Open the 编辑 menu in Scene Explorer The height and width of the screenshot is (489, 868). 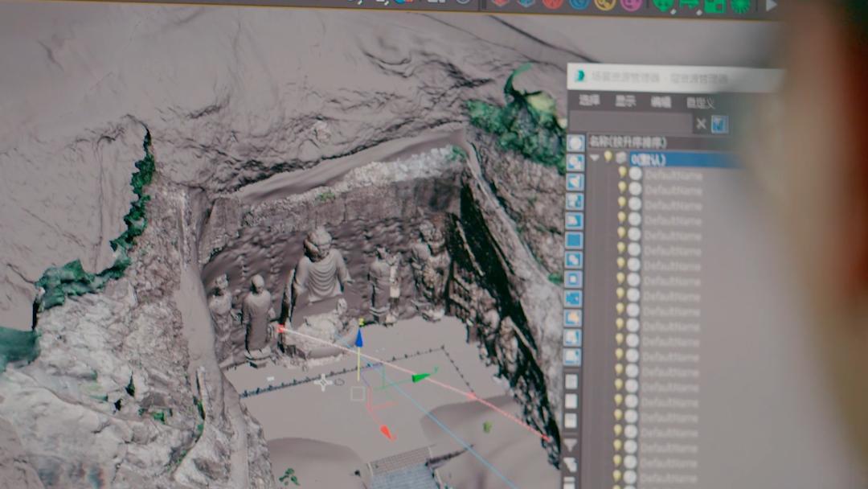[661, 102]
